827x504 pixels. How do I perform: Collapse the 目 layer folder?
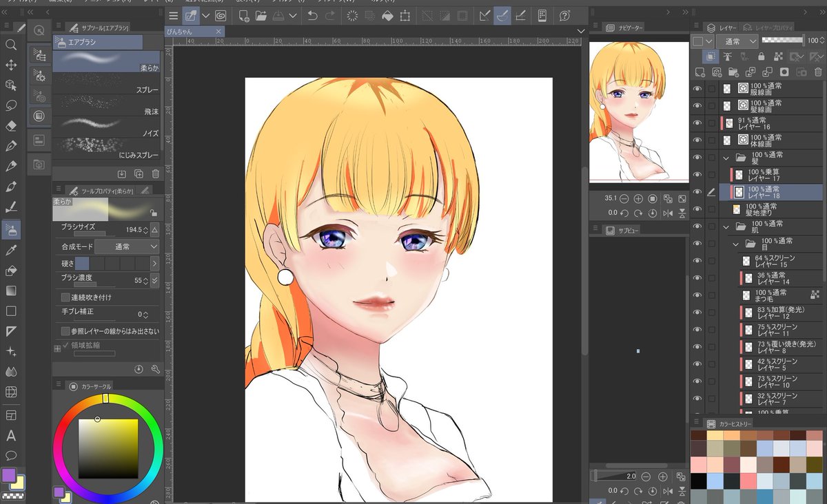(x=735, y=244)
